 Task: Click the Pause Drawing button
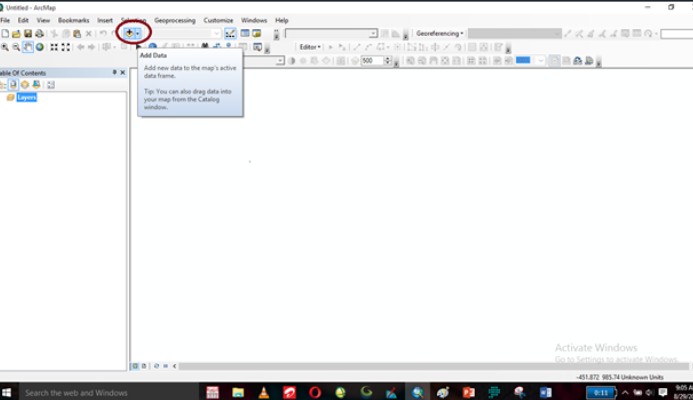point(165,366)
